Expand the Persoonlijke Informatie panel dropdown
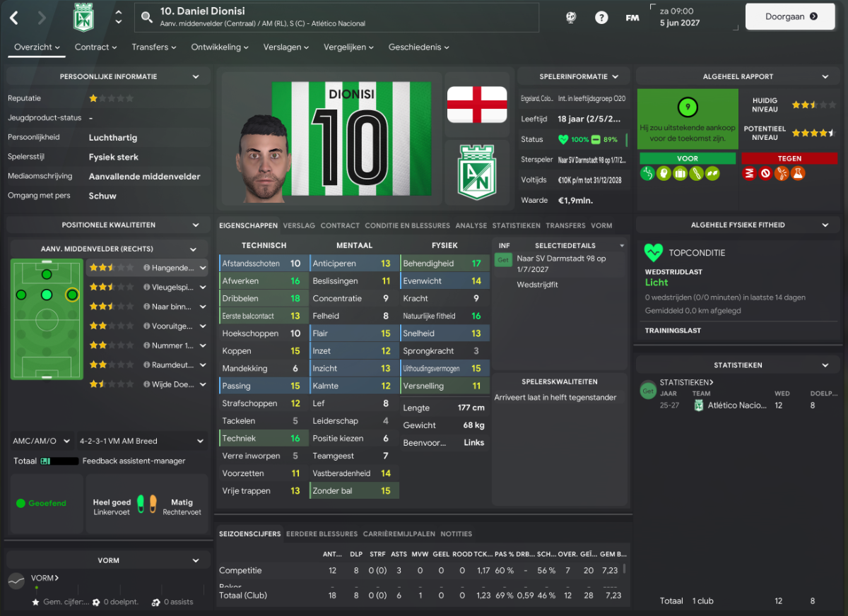 tap(196, 76)
